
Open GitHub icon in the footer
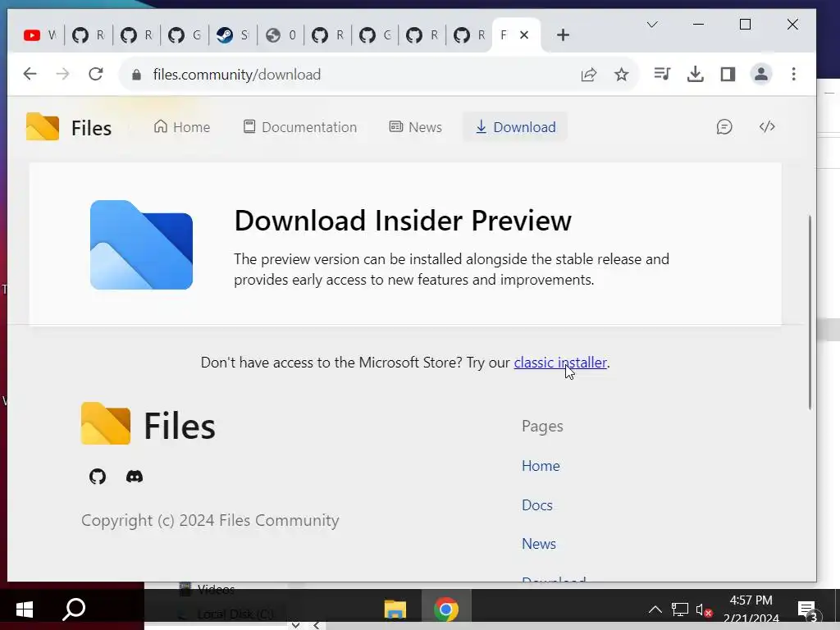(x=98, y=477)
